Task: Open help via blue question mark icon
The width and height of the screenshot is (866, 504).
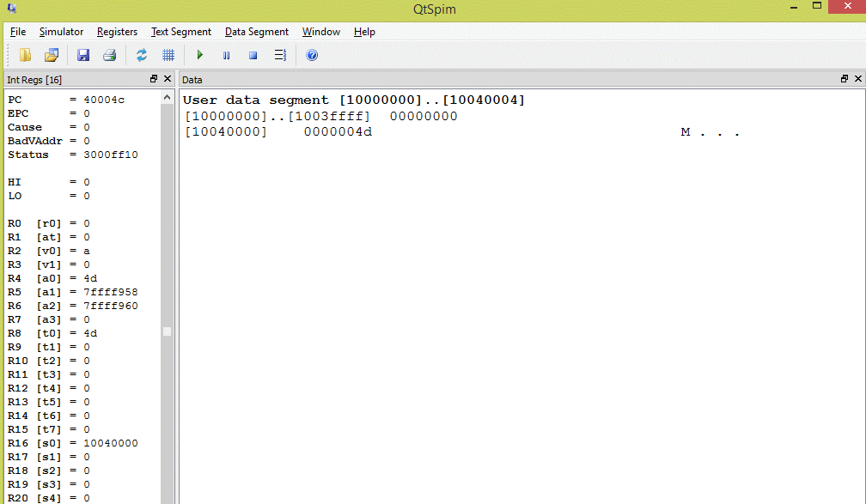Action: click(312, 55)
